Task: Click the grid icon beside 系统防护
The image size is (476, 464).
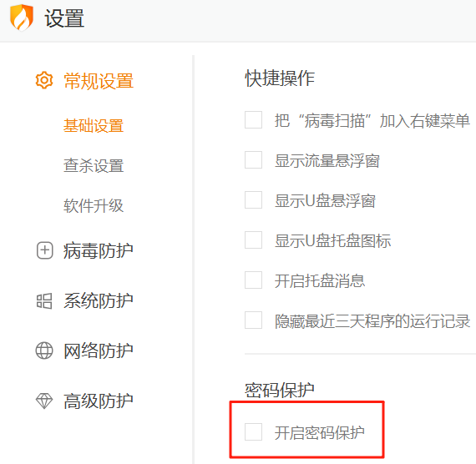Action: tap(44, 300)
